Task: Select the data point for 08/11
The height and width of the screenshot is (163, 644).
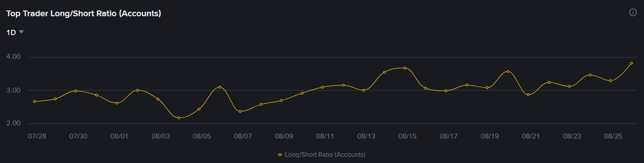Action: click(x=322, y=87)
